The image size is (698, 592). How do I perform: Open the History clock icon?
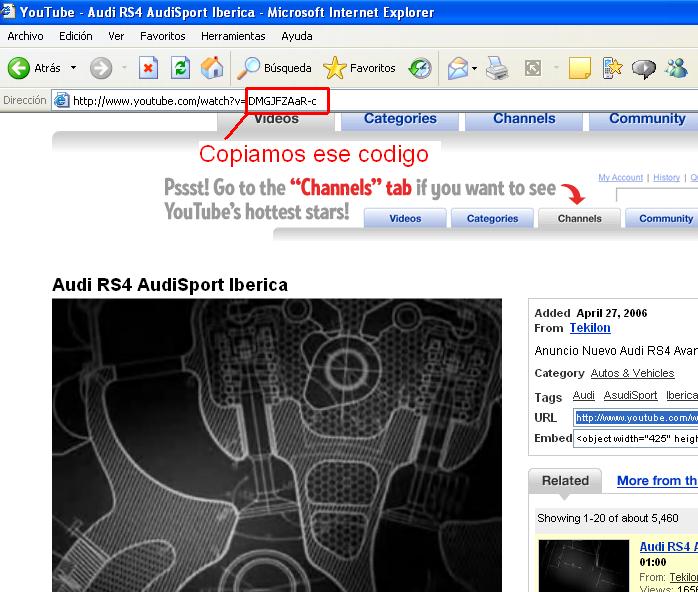tap(420, 68)
